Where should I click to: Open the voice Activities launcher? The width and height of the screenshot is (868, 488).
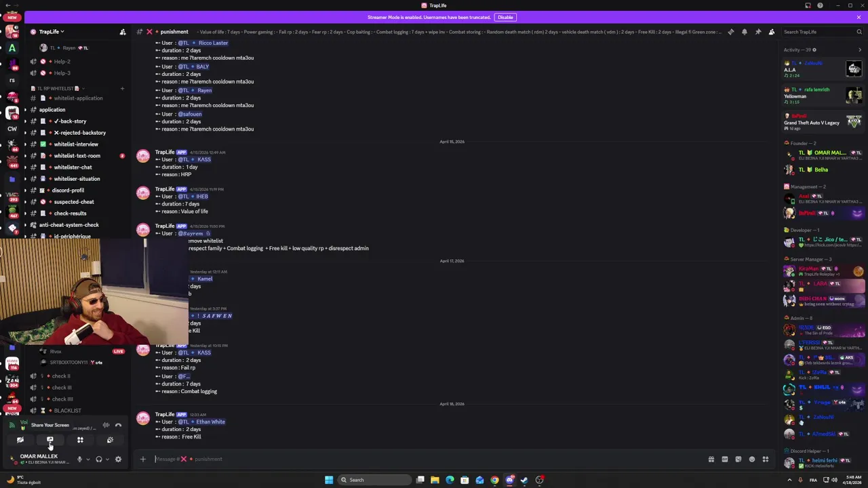[80, 440]
